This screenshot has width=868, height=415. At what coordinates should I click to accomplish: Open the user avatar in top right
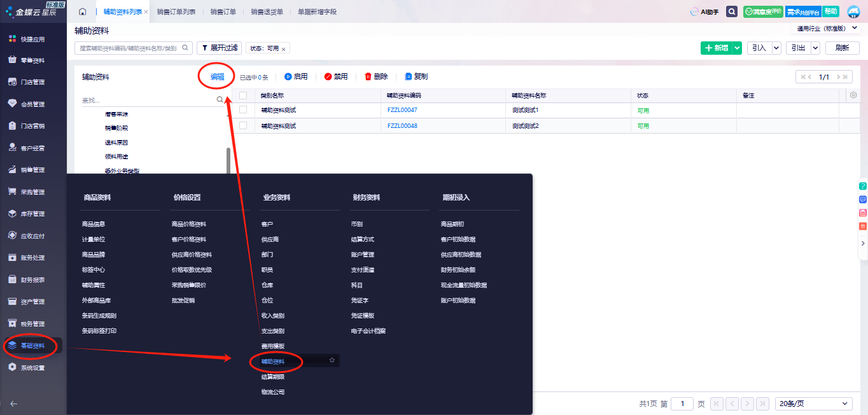[x=853, y=11]
